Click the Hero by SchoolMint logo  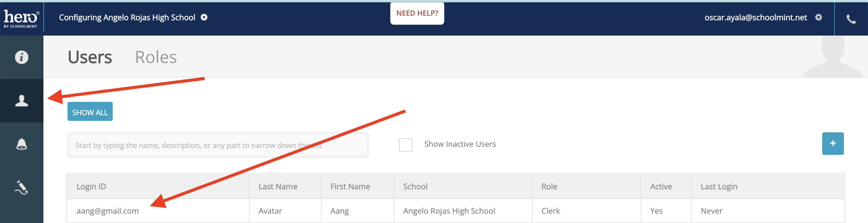(21, 18)
